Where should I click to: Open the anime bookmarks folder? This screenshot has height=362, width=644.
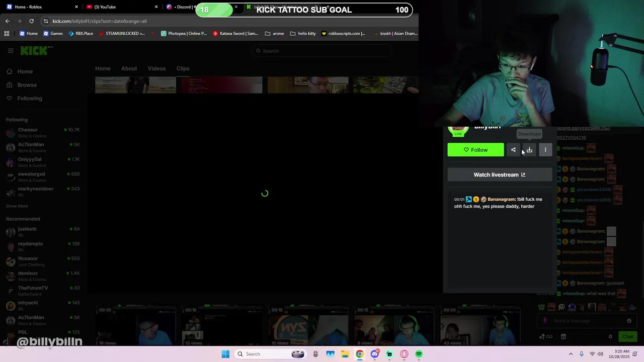275,34
